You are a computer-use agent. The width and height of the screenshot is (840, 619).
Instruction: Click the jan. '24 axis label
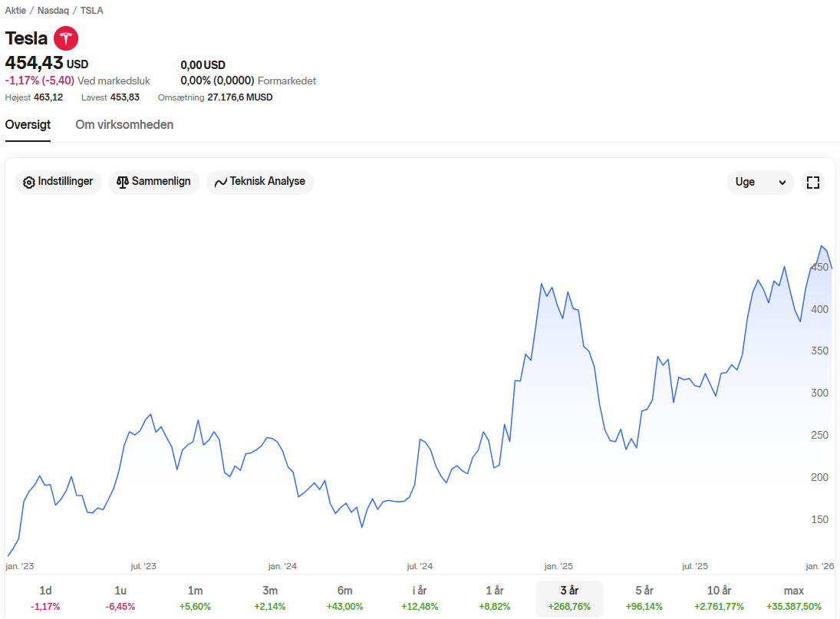pyautogui.click(x=282, y=566)
